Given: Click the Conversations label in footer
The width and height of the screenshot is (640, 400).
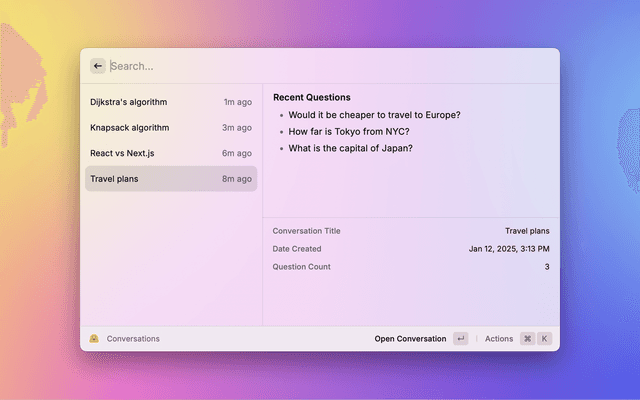Looking at the screenshot, I should pyautogui.click(x=133, y=339).
